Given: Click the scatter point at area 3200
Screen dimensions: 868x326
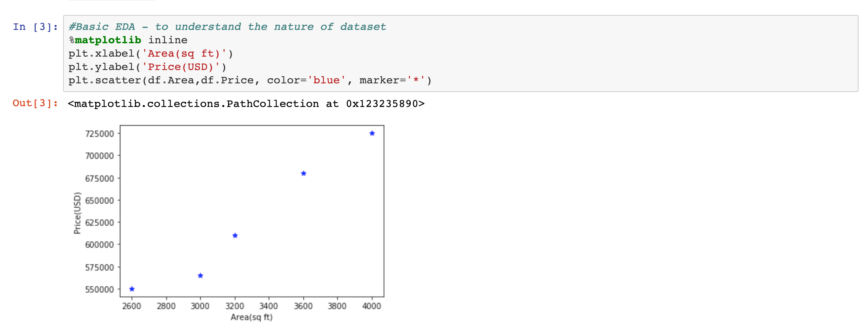Looking at the screenshot, I should (x=235, y=236).
